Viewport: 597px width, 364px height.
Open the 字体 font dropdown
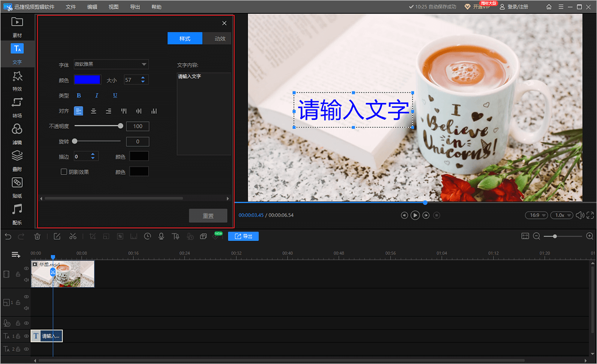coord(111,64)
